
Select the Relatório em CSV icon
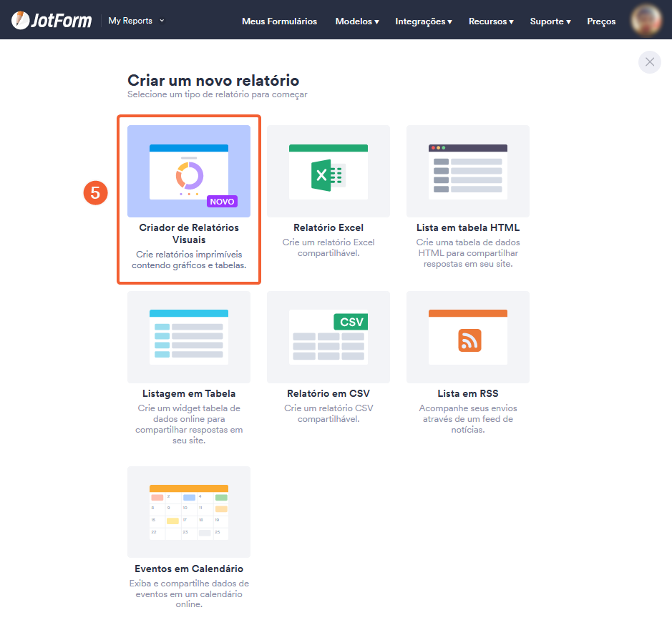[328, 337]
